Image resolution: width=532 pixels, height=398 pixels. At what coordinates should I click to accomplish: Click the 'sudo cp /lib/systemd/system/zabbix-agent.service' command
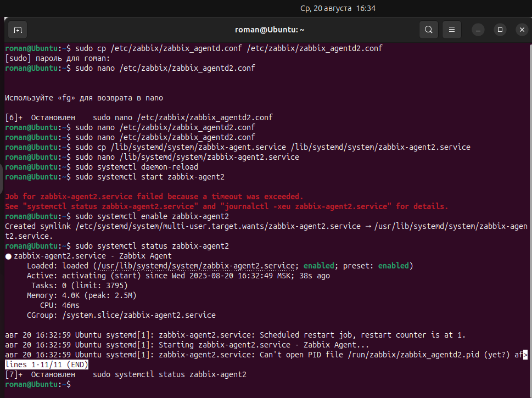272,147
